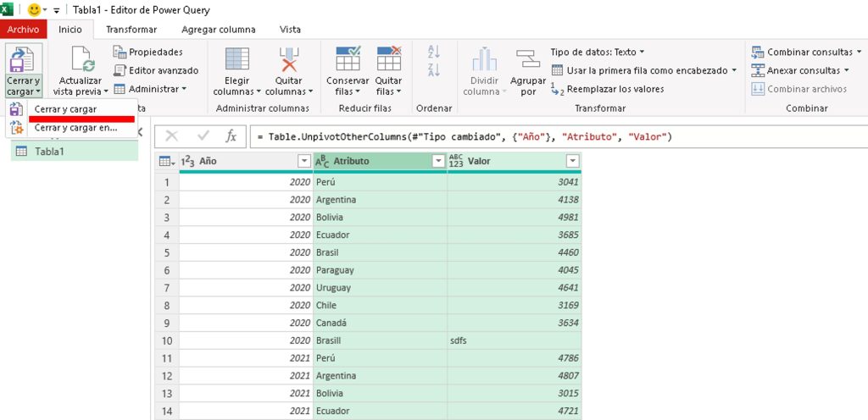
Task: Click the value 3685 cell
Action: tap(515, 235)
